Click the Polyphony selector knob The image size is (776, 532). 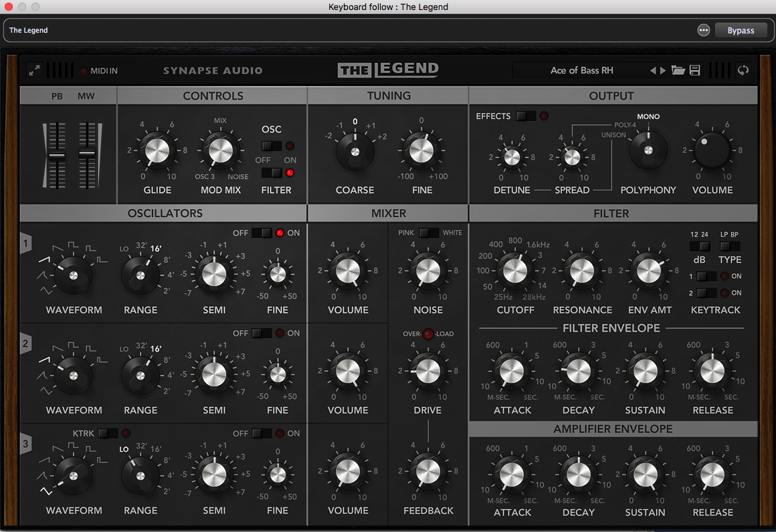[648, 150]
